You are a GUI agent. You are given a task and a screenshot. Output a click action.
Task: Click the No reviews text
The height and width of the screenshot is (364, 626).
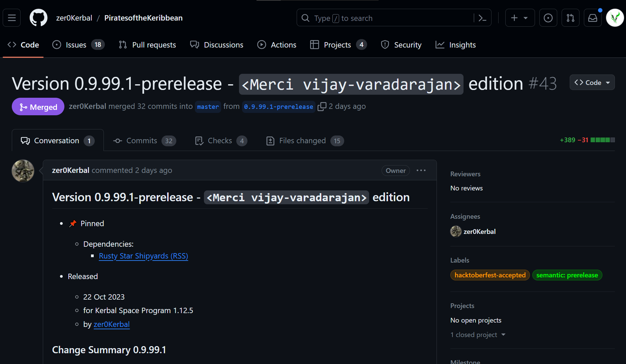click(x=467, y=188)
